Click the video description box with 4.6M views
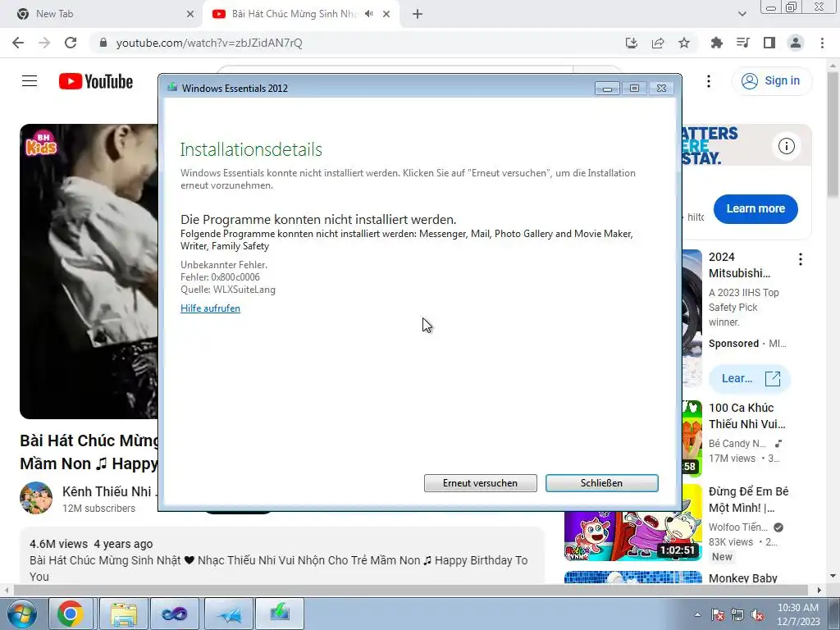This screenshot has height=630, width=840. pyautogui.click(x=282, y=555)
